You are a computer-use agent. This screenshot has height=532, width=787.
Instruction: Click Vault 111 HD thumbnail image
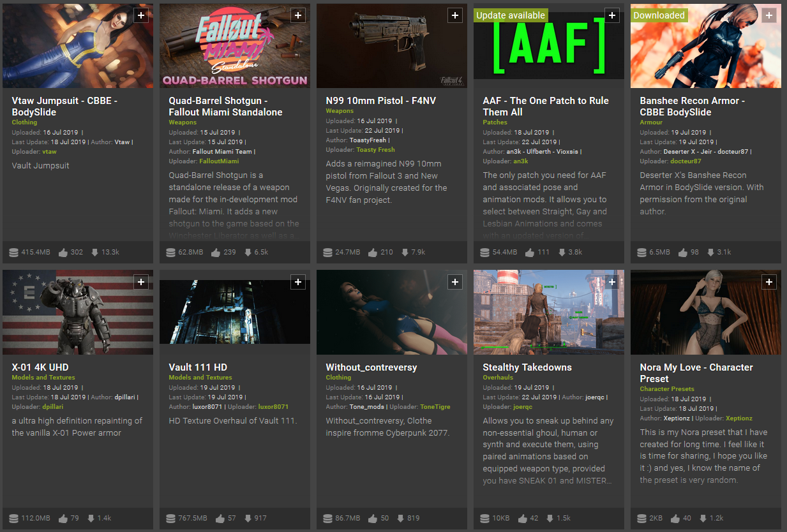(x=235, y=313)
